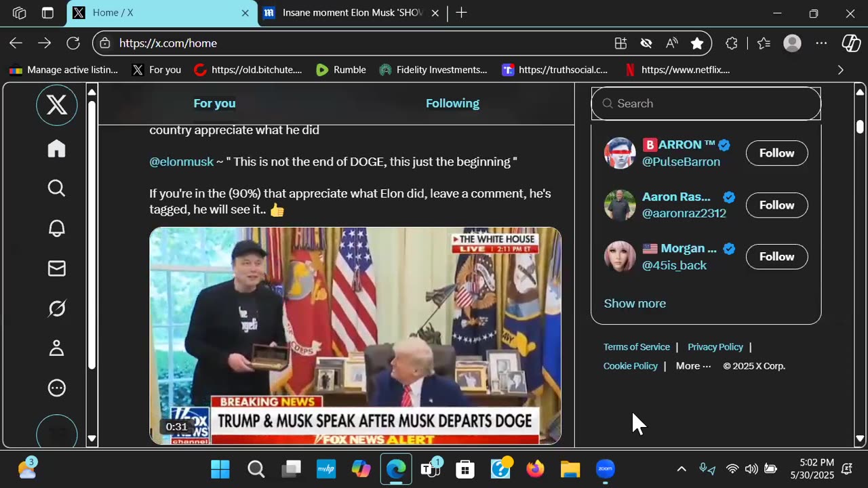Open Terms of Service link
This screenshot has height=488, width=868.
coord(637,347)
